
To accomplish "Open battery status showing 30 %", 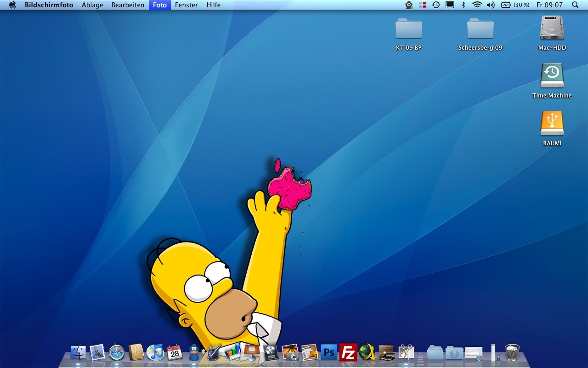I will [x=515, y=5].
